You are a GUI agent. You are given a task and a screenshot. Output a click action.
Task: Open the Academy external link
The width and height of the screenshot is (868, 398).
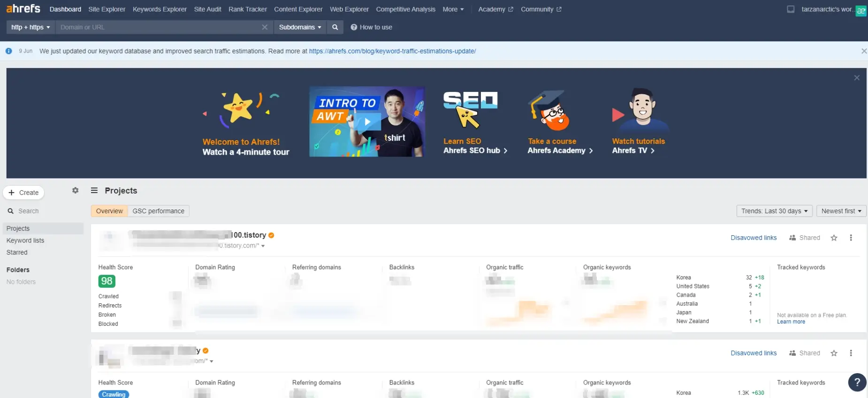click(495, 9)
